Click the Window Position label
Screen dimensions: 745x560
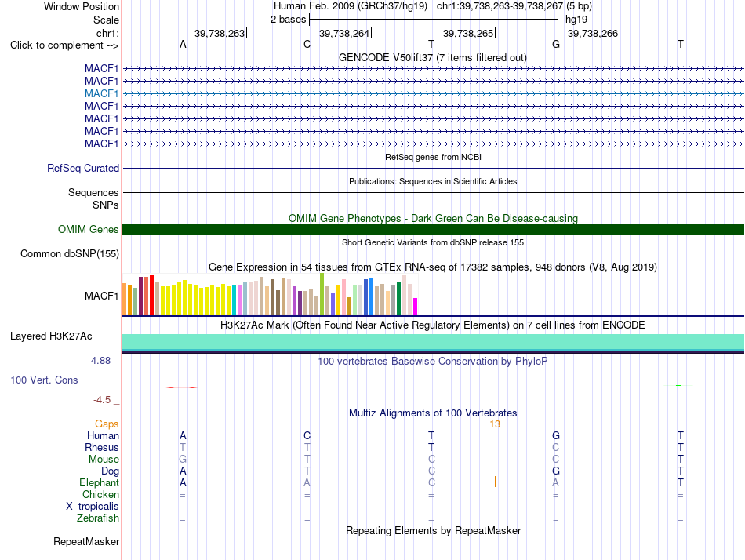(82, 6)
